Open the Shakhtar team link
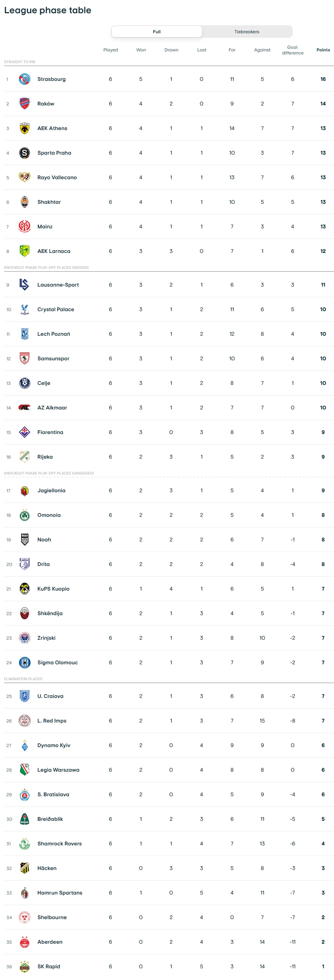The height and width of the screenshot is (980, 334). (x=49, y=202)
